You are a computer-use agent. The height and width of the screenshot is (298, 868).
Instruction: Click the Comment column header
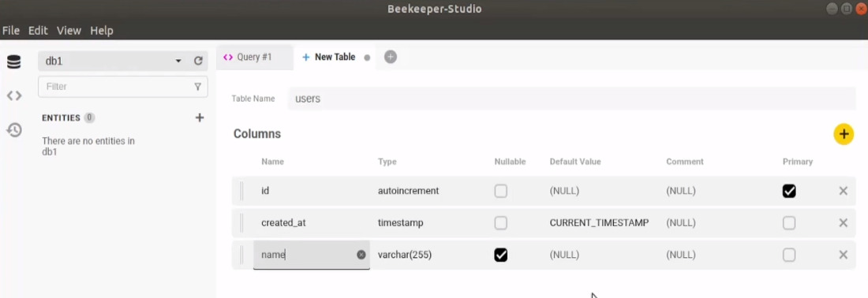(685, 162)
